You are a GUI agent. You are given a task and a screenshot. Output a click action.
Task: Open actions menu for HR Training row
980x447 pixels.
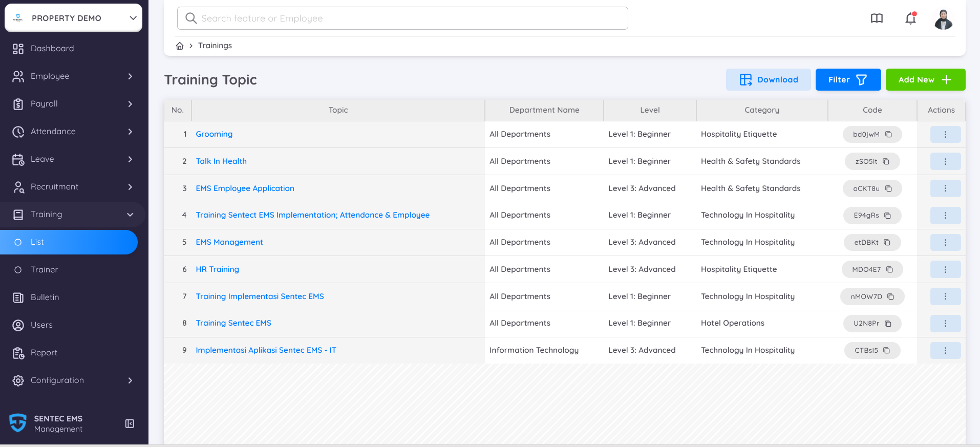point(945,269)
